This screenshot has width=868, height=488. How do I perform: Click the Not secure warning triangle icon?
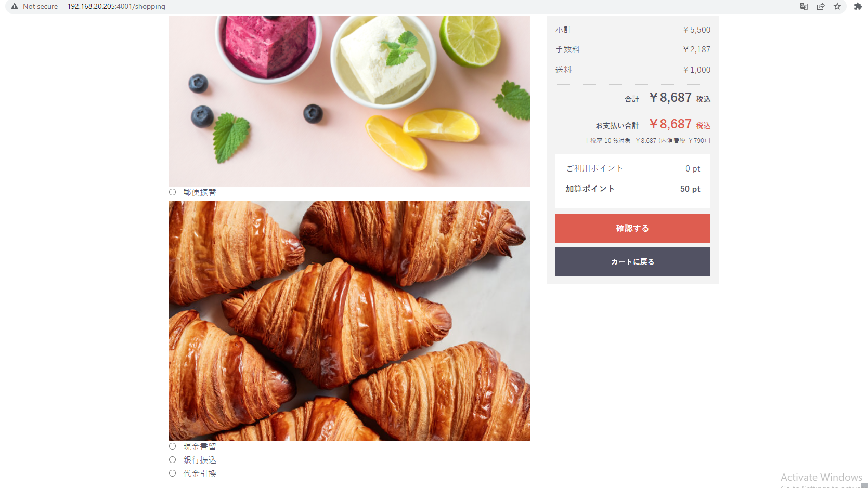tap(15, 6)
